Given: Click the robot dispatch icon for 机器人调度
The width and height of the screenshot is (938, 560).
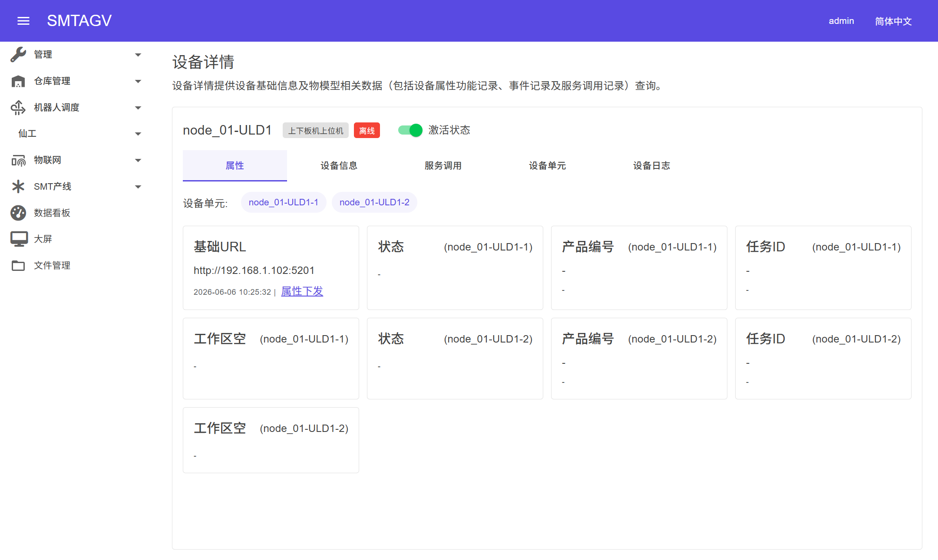Looking at the screenshot, I should [18, 108].
